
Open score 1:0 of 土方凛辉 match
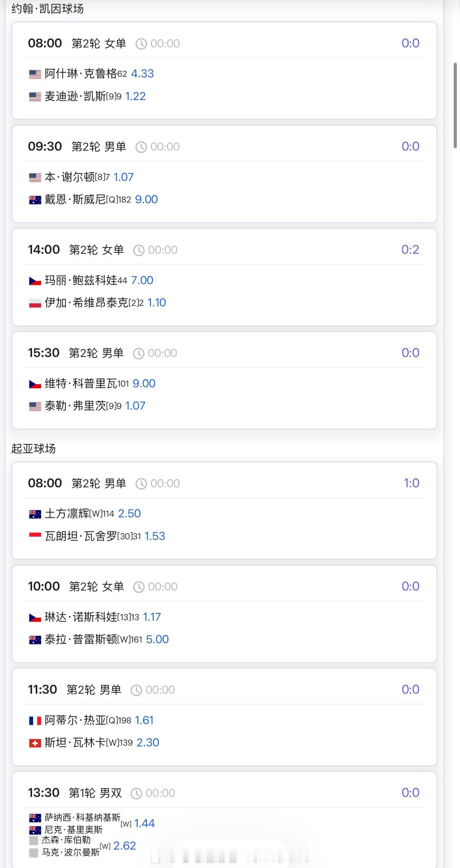pos(411,483)
